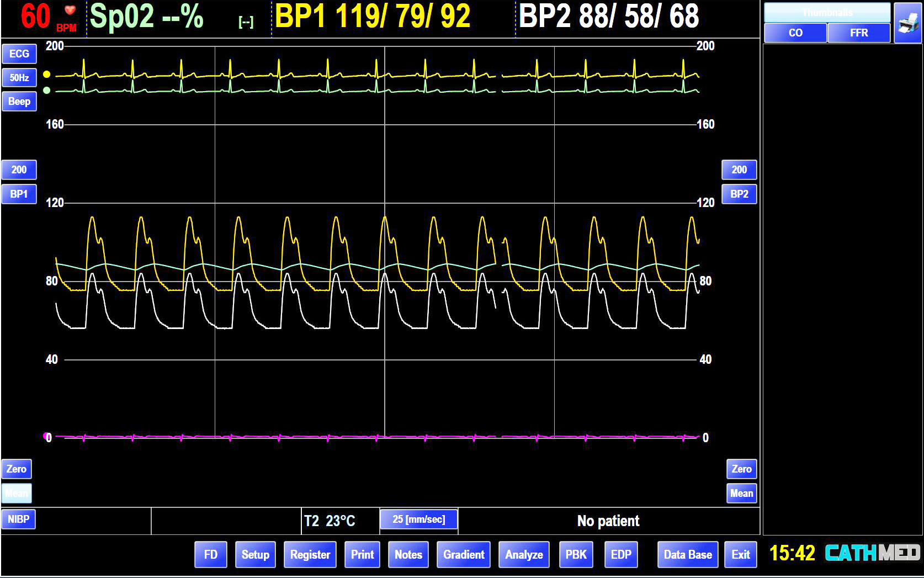Start NIBP measurement

coord(19,519)
